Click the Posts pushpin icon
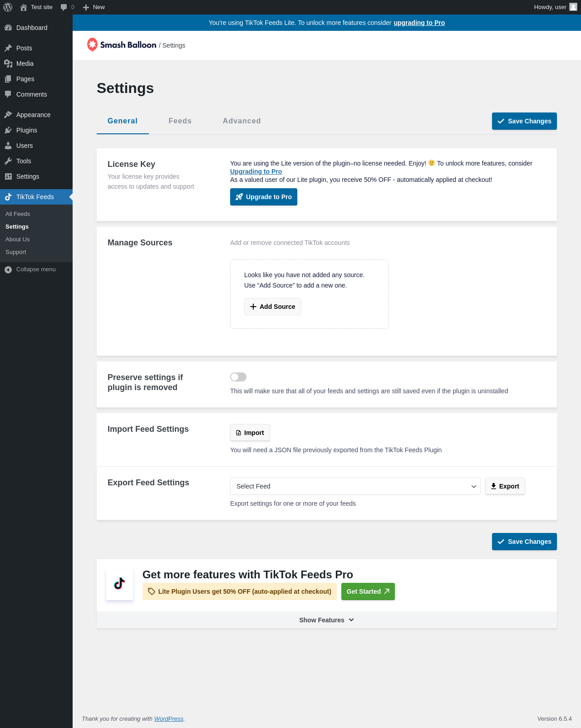This screenshot has height=728, width=581. (8, 48)
